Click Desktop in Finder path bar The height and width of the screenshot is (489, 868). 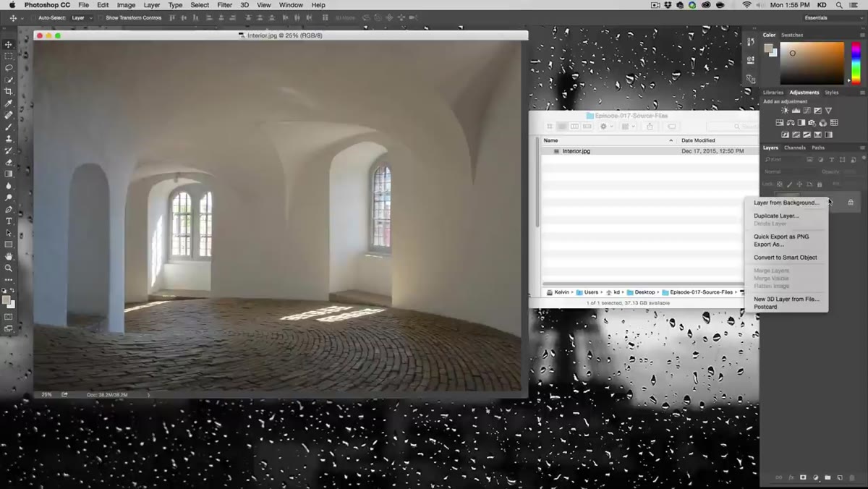tap(640, 292)
